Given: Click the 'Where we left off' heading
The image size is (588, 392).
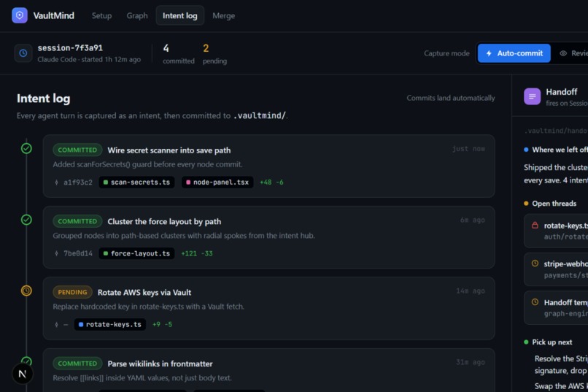Looking at the screenshot, I should tap(560, 150).
